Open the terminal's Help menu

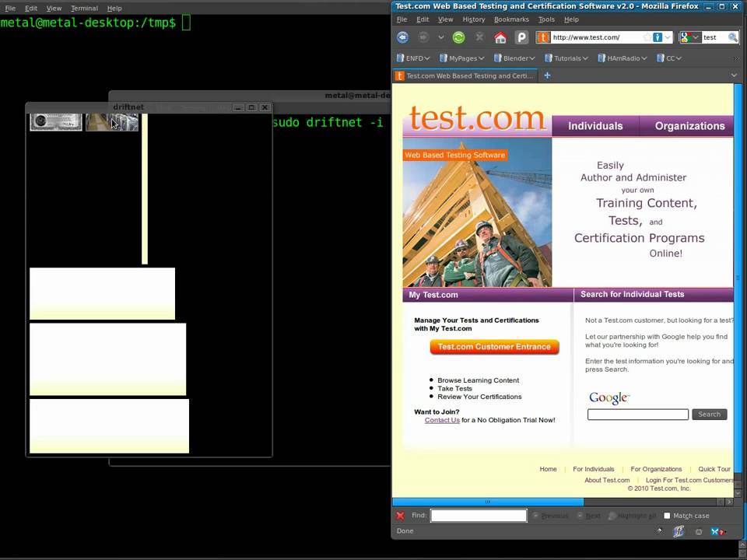tap(114, 8)
